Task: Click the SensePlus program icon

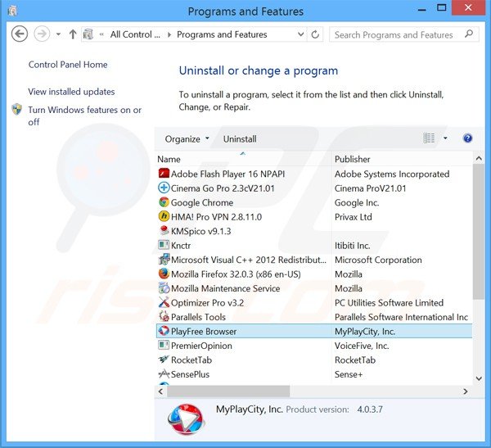Action: click(164, 373)
